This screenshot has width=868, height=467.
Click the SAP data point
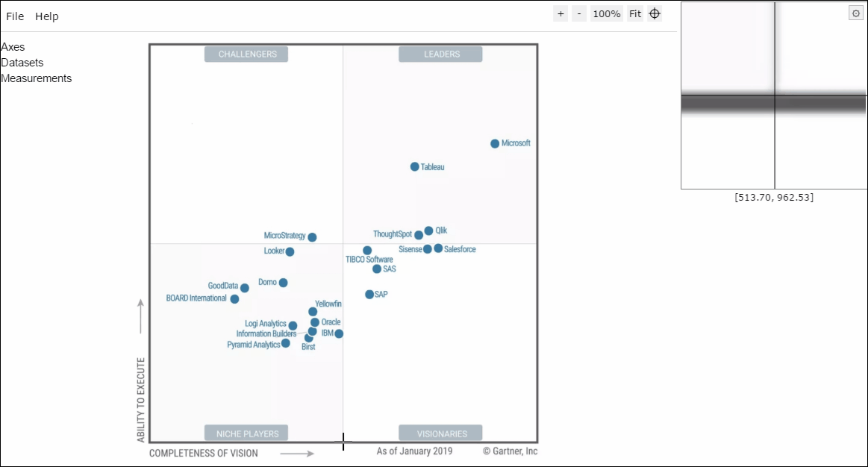coord(369,295)
